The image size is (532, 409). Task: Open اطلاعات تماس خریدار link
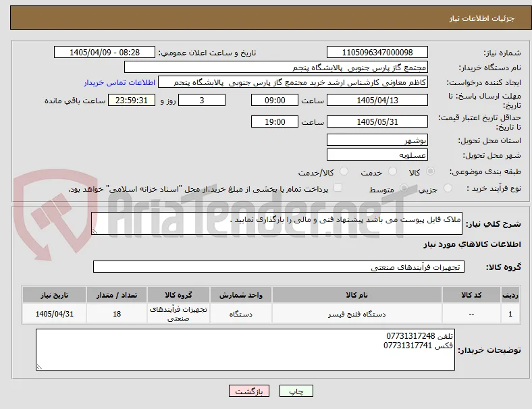click(119, 82)
